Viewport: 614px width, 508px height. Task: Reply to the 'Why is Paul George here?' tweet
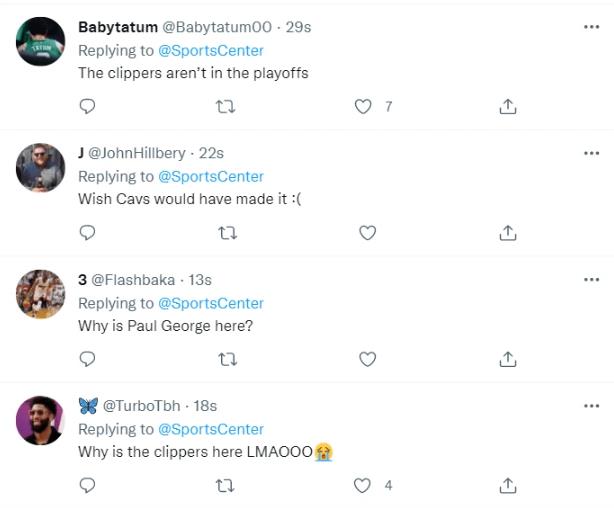pyautogui.click(x=87, y=358)
